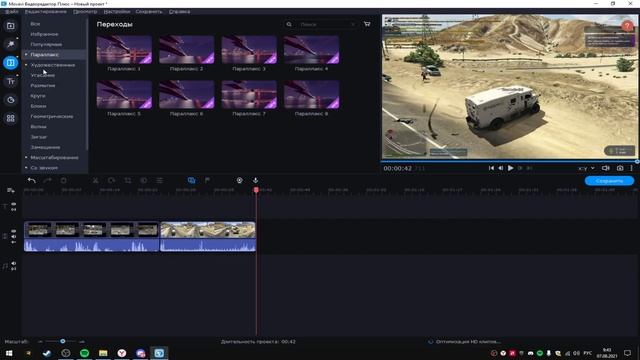
Task: Open the Stickers panel icon
Action: pyautogui.click(x=11, y=100)
